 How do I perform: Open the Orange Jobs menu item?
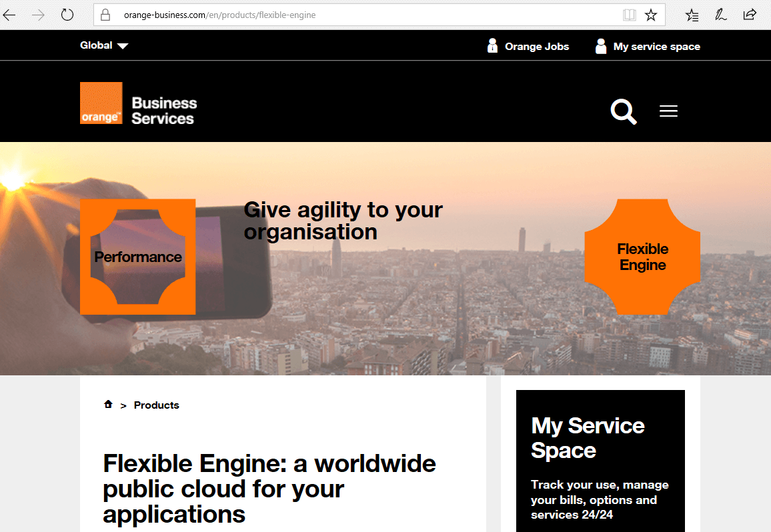click(x=538, y=46)
